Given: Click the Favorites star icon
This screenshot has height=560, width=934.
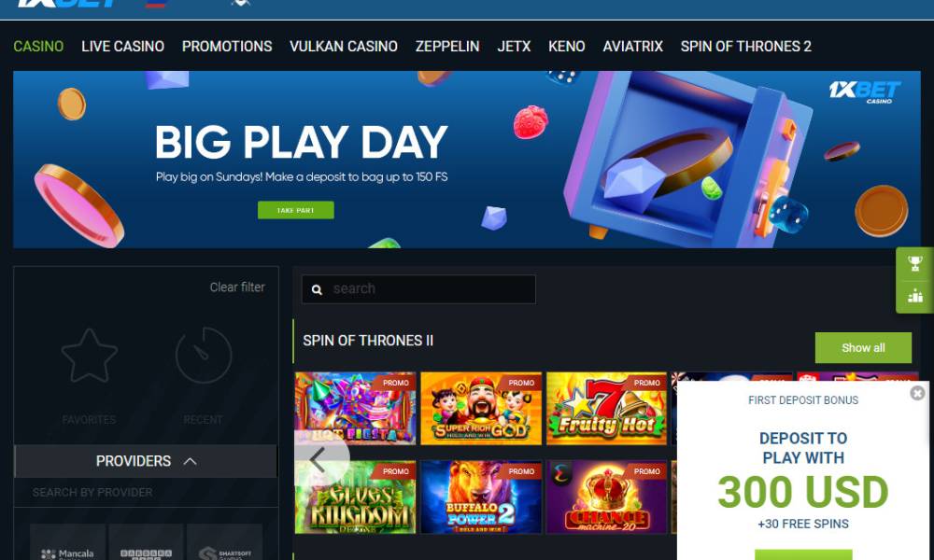Looking at the screenshot, I should click(90, 356).
